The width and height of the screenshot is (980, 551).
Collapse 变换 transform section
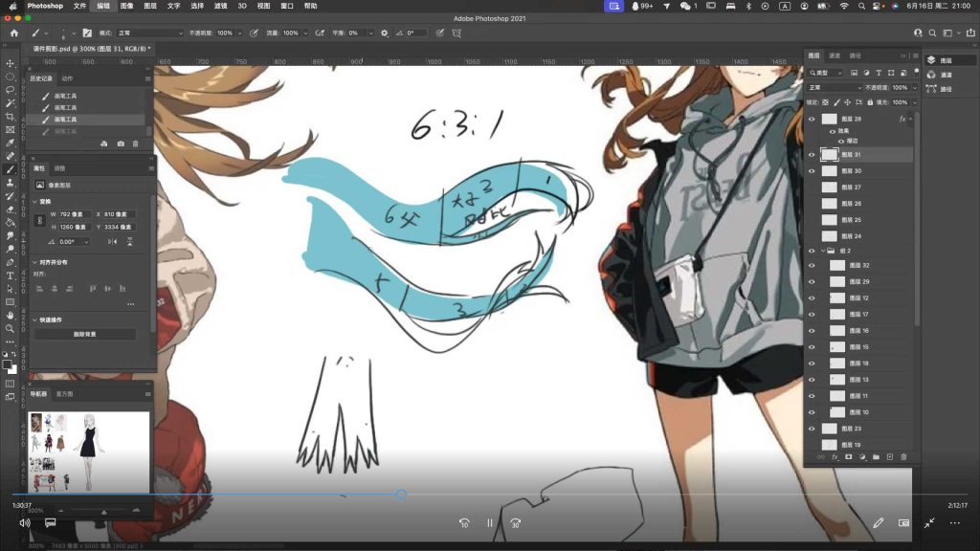34,202
